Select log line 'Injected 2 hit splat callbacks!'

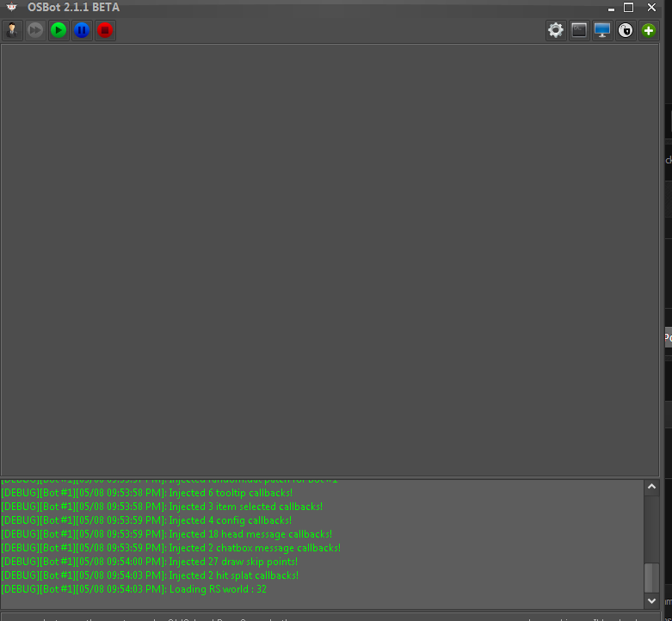click(150, 575)
